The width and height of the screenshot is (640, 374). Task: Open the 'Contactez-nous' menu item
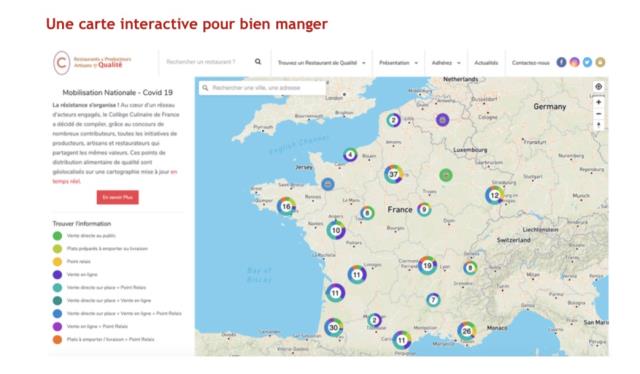[x=531, y=63]
